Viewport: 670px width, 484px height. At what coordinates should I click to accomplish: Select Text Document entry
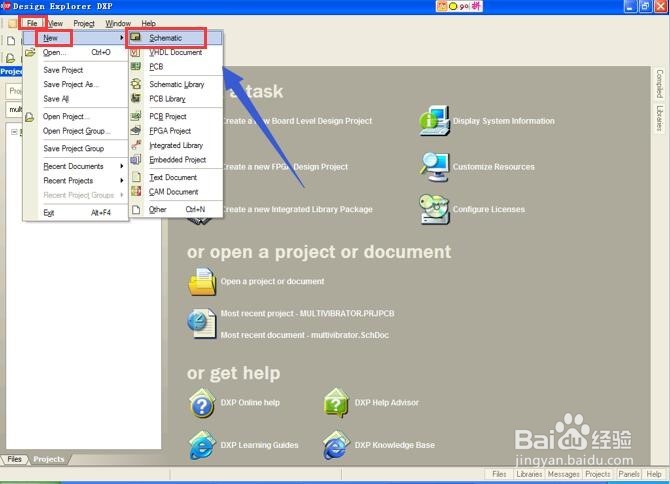(175, 177)
